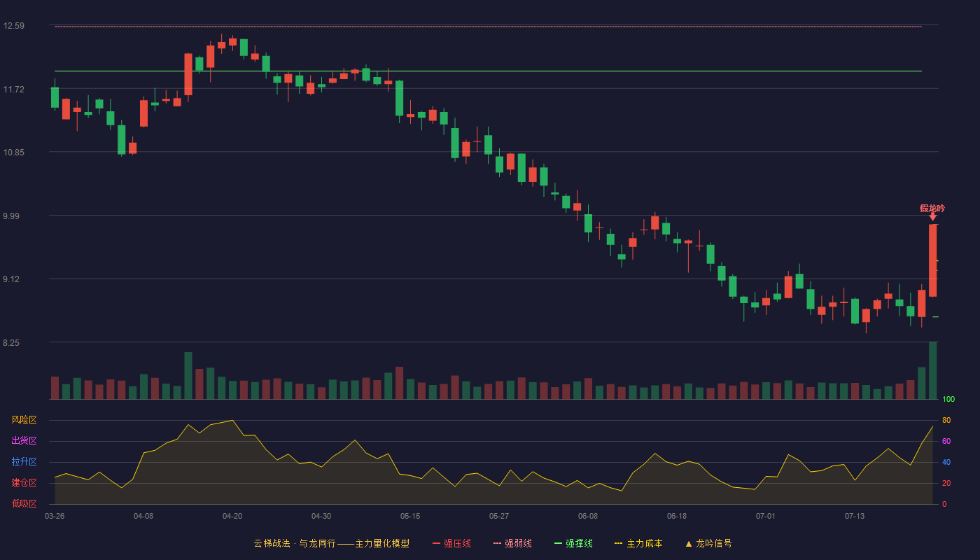The height and width of the screenshot is (560, 980).
Task: Click the 04-08 date label
Action: click(x=143, y=516)
